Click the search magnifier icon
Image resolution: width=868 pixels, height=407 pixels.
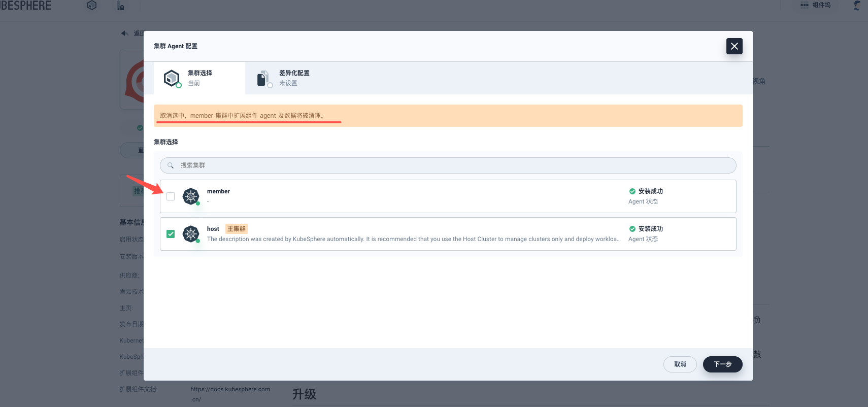tap(171, 165)
